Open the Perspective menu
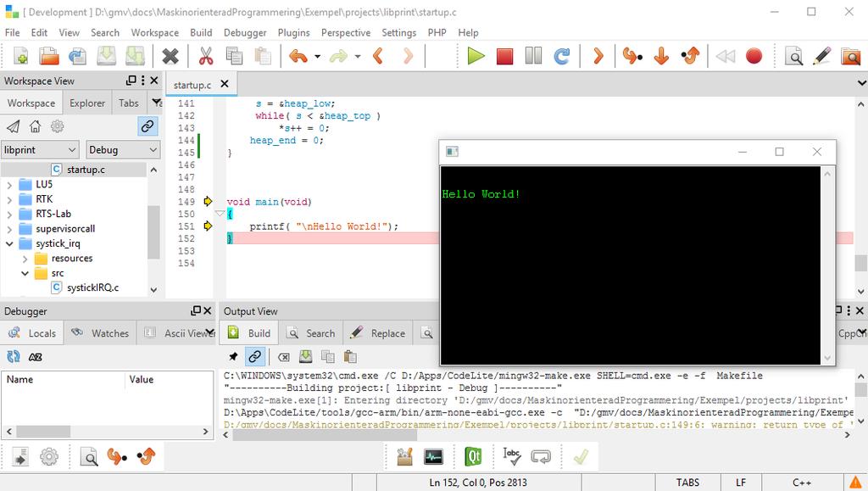The width and height of the screenshot is (868, 491). [x=346, y=33]
